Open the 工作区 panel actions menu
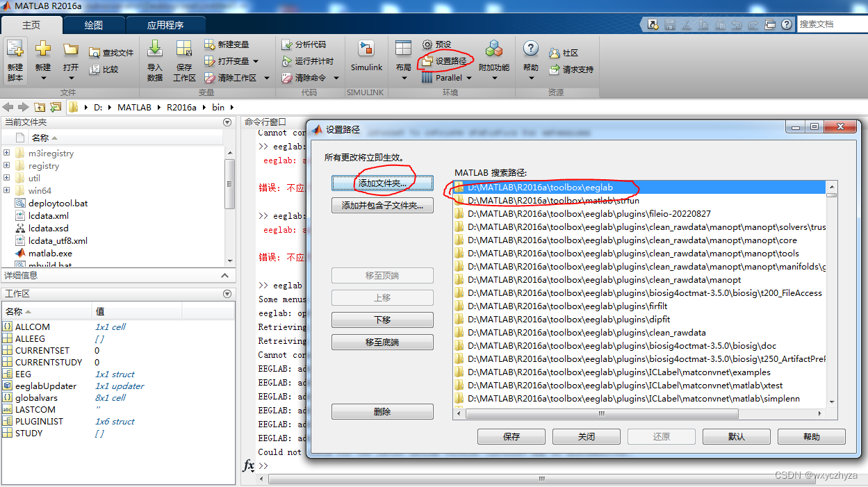The height and width of the screenshot is (487, 868). point(227,294)
